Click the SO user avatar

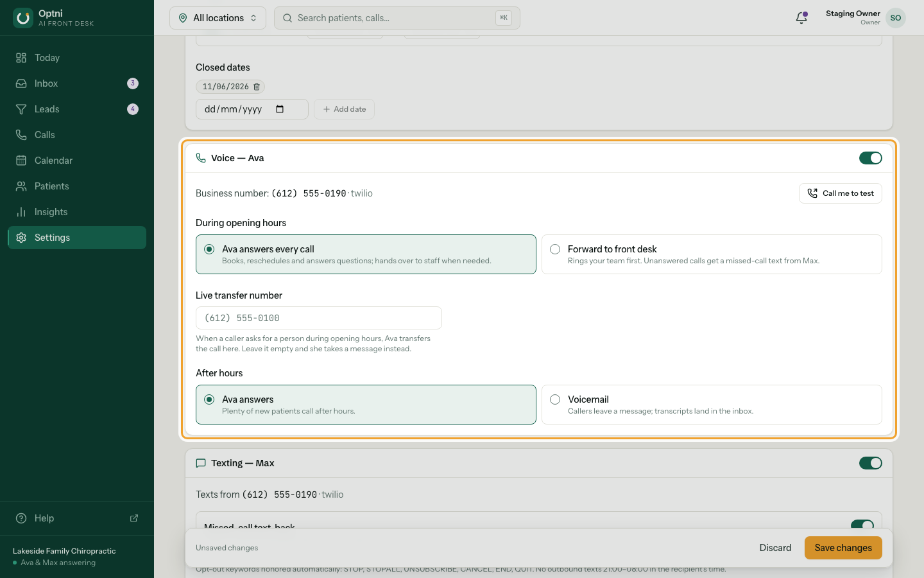tap(896, 18)
